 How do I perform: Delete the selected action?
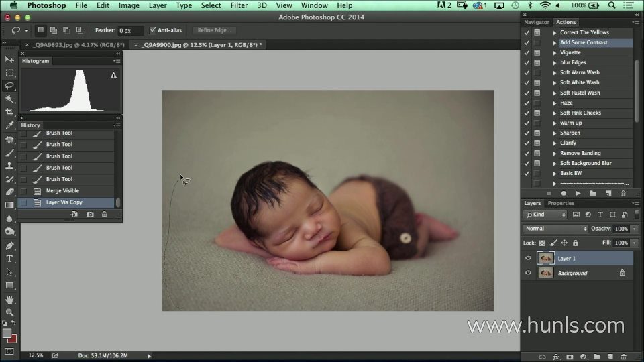point(623,193)
